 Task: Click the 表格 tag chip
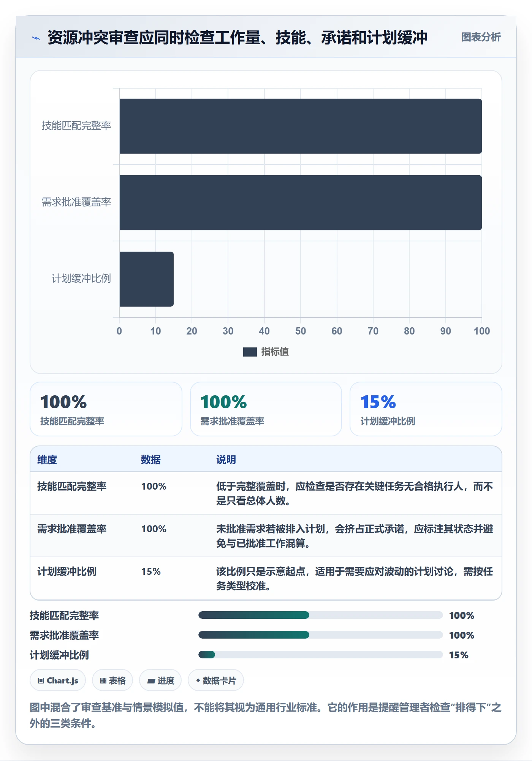point(112,680)
